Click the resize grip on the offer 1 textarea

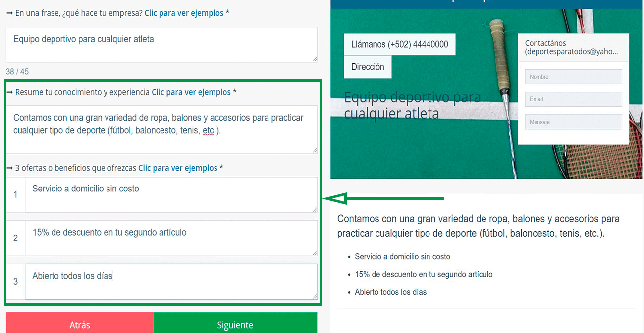(315, 209)
